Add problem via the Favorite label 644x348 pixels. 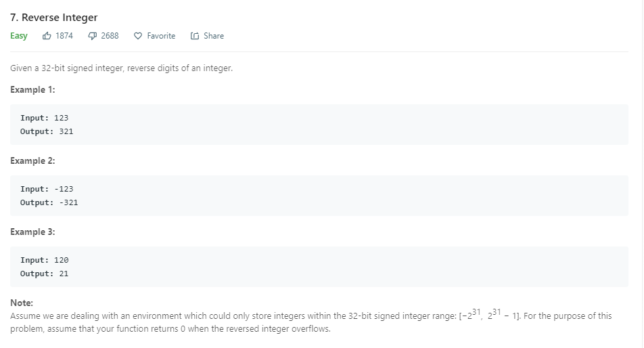coord(161,36)
